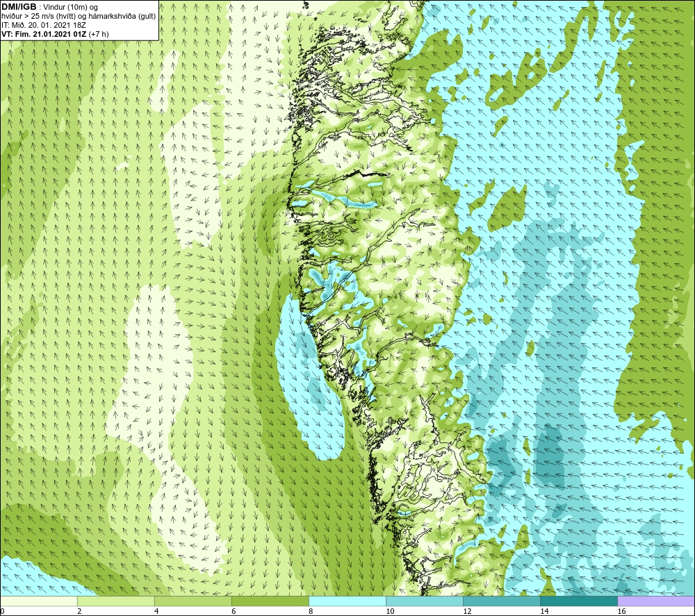Click the scale label "12"

[467, 612]
